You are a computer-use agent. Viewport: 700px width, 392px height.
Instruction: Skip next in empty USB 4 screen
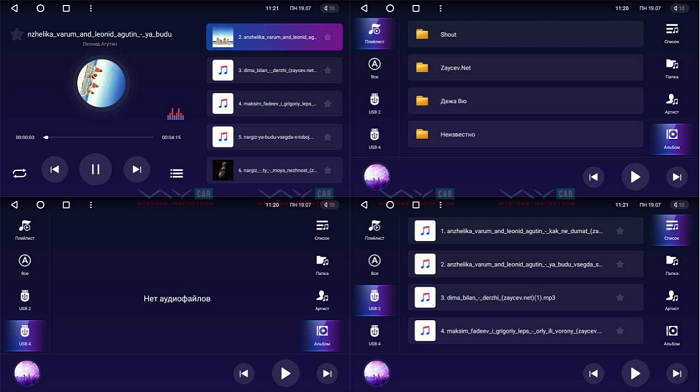(327, 373)
